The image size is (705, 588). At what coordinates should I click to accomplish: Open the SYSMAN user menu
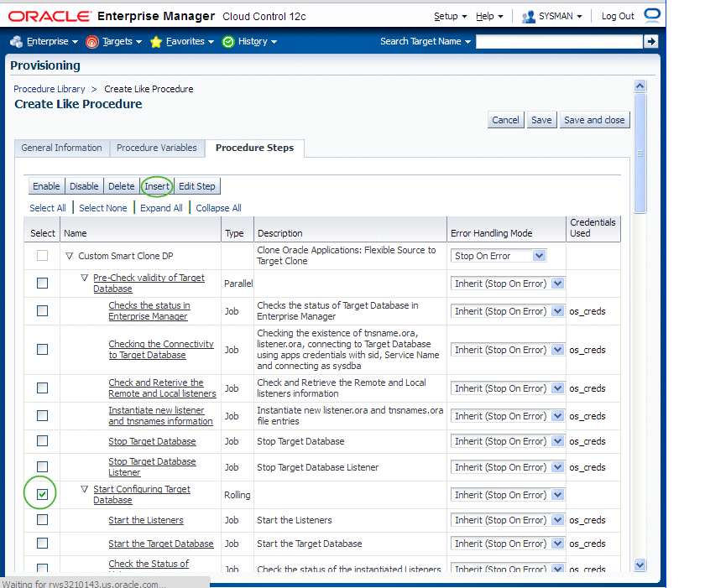561,16
